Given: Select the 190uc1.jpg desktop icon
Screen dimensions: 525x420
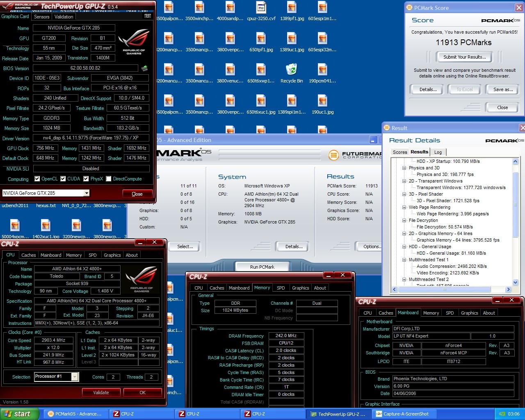Looking at the screenshot, I should tap(322, 105).
